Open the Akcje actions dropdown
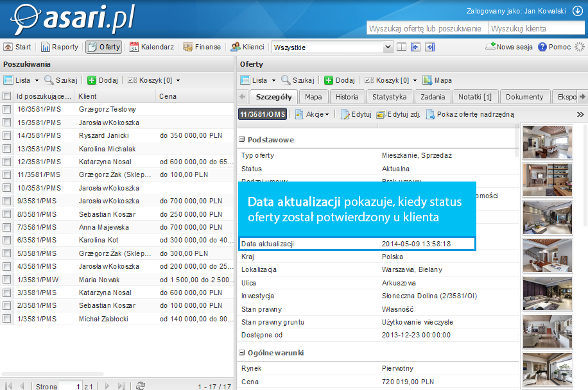This screenshot has width=588, height=390. tap(312, 114)
